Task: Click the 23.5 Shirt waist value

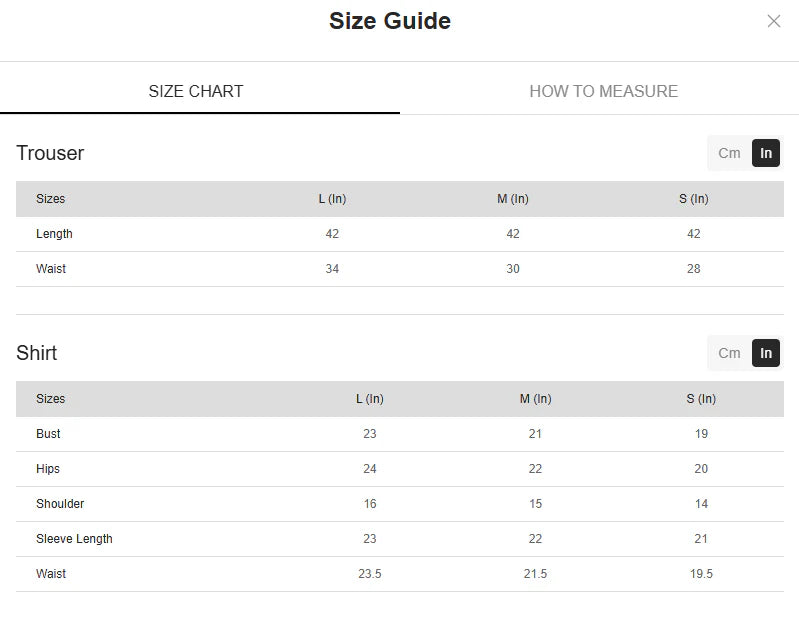Action: (369, 574)
